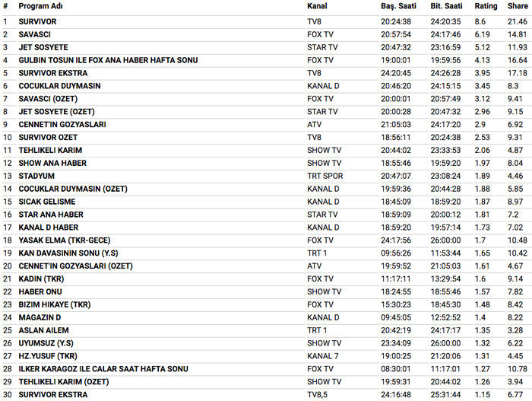Sort by the Baş. Saati column

pos(397,6)
